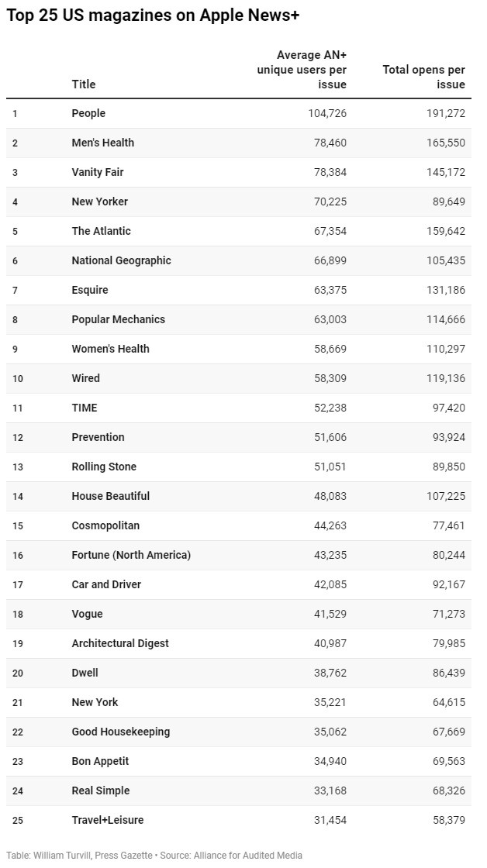Select the Rolling Stone title
Viewport: 487px width, 868px height.
104,467
